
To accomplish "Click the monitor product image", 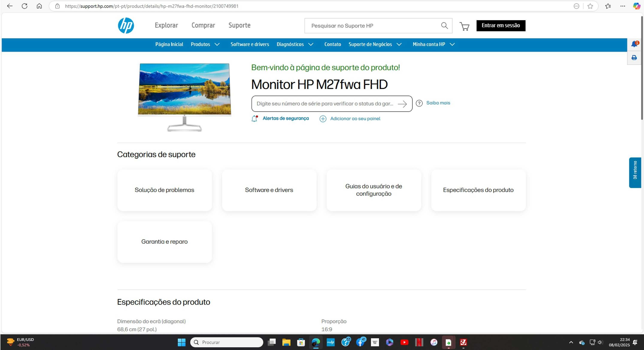I will coord(185,97).
